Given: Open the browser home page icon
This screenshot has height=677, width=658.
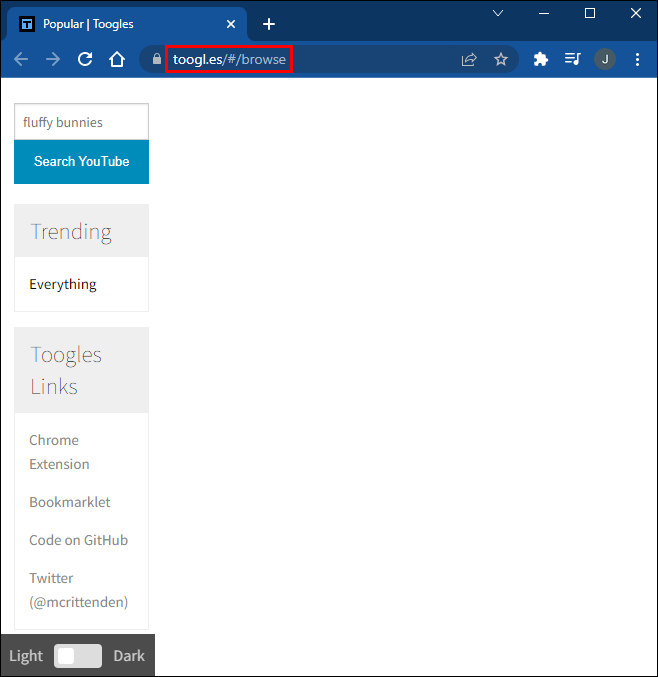Looking at the screenshot, I should click(x=117, y=59).
